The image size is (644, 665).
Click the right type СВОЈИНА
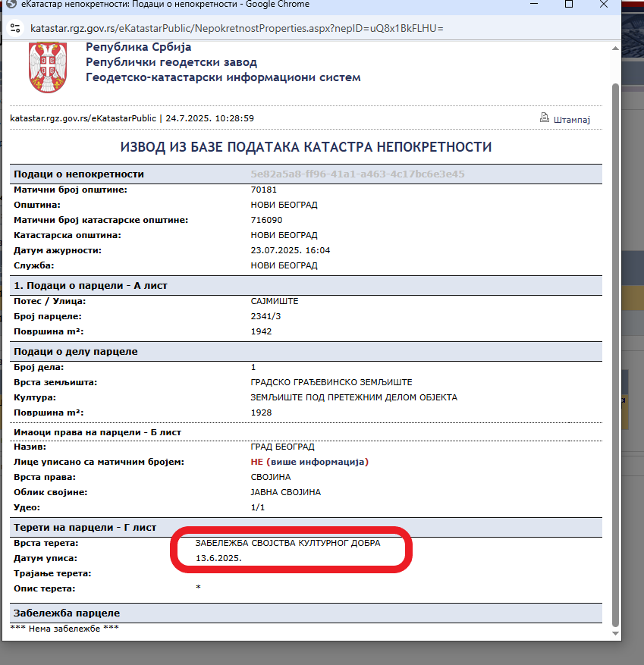[271, 477]
